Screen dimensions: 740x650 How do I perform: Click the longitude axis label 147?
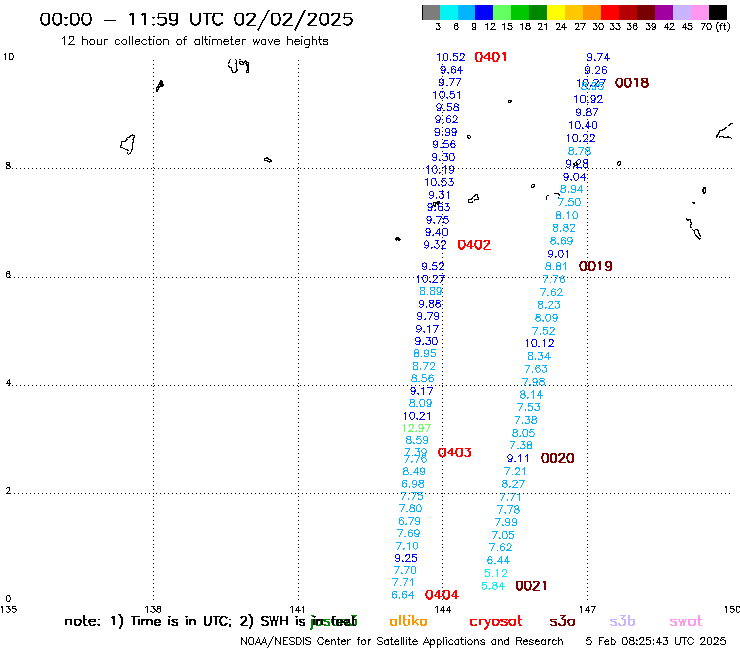[588, 609]
